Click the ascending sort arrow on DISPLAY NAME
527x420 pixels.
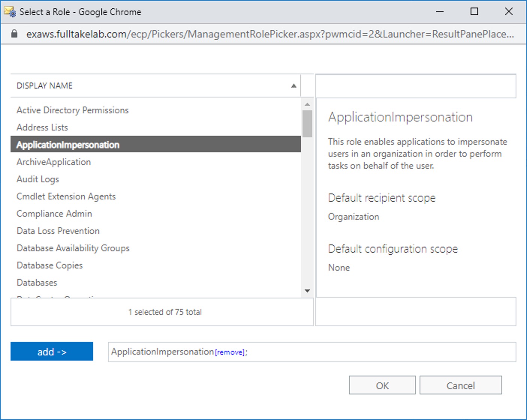(294, 85)
